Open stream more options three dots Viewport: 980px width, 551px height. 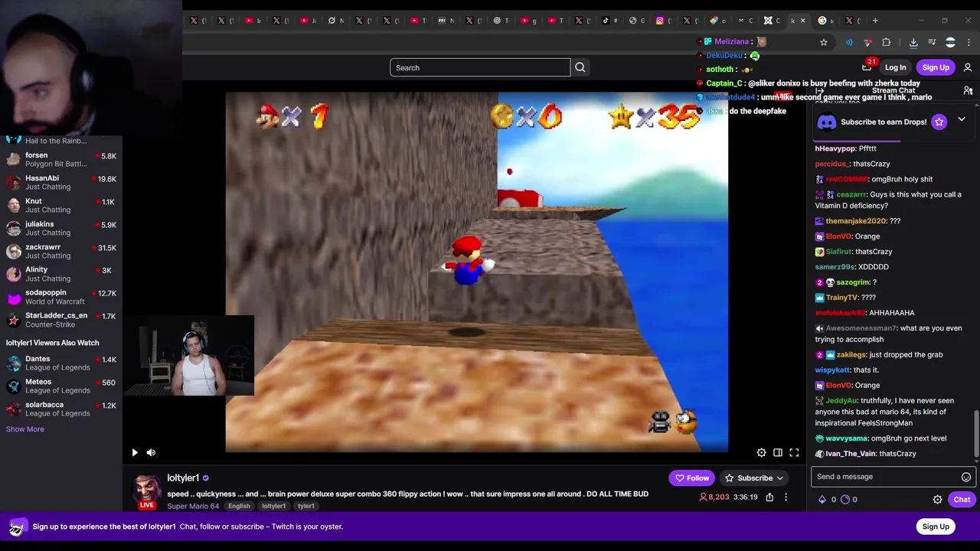click(x=786, y=497)
